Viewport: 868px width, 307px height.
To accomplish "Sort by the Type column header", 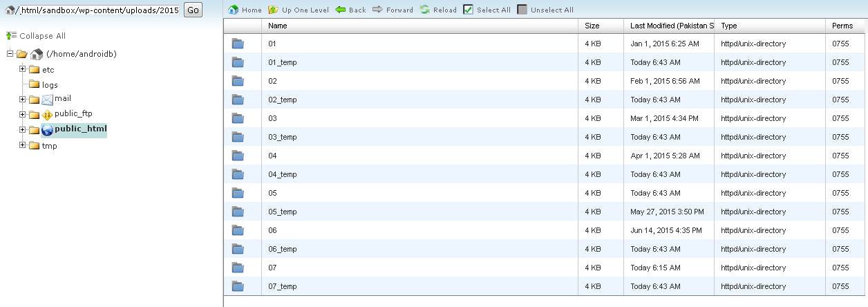I will coord(770,26).
